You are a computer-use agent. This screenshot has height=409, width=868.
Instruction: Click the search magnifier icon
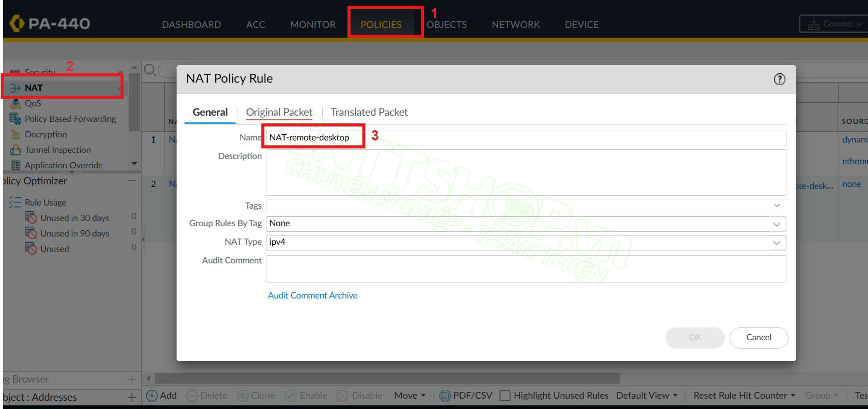[150, 70]
